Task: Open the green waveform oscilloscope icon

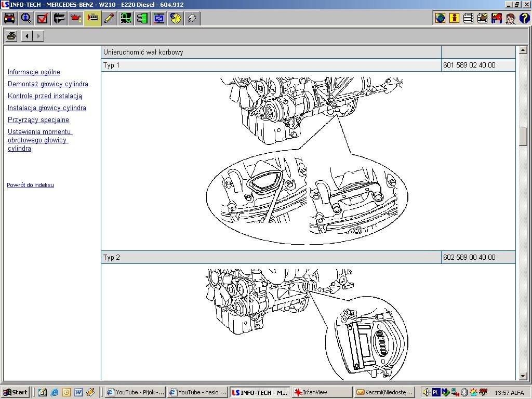Action: coord(126,18)
